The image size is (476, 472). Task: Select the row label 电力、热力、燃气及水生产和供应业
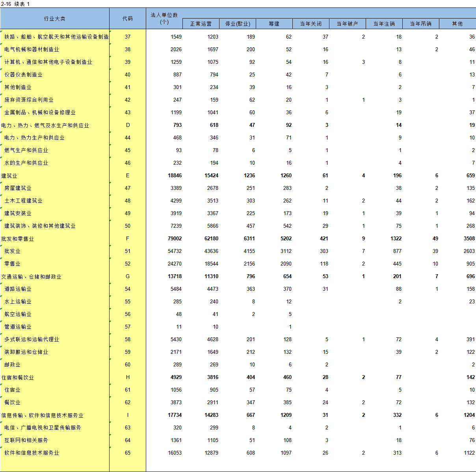(x=45, y=125)
